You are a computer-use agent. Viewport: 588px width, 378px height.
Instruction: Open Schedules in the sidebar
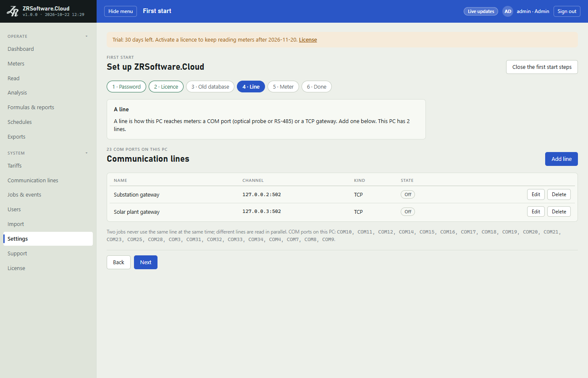[x=48, y=122]
